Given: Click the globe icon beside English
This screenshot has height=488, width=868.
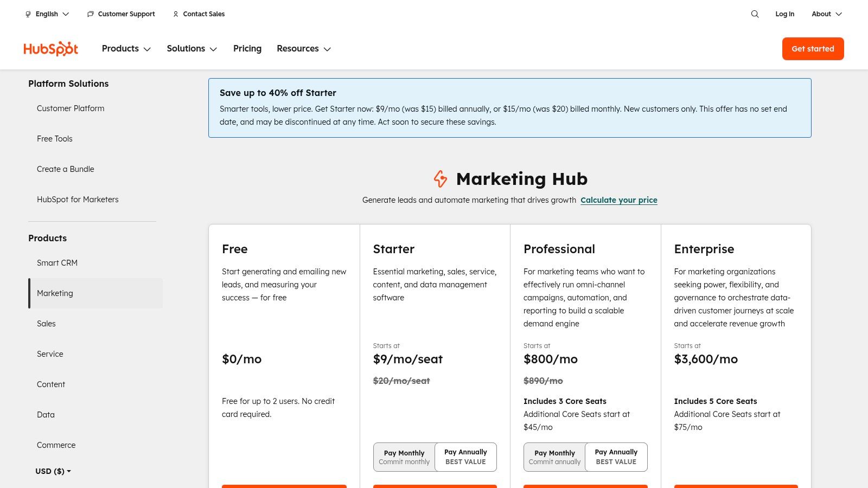Looking at the screenshot, I should 28,14.
